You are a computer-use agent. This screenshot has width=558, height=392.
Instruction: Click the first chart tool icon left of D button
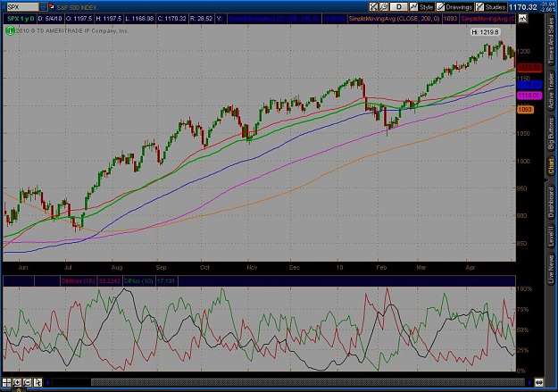pyautogui.click(x=373, y=7)
